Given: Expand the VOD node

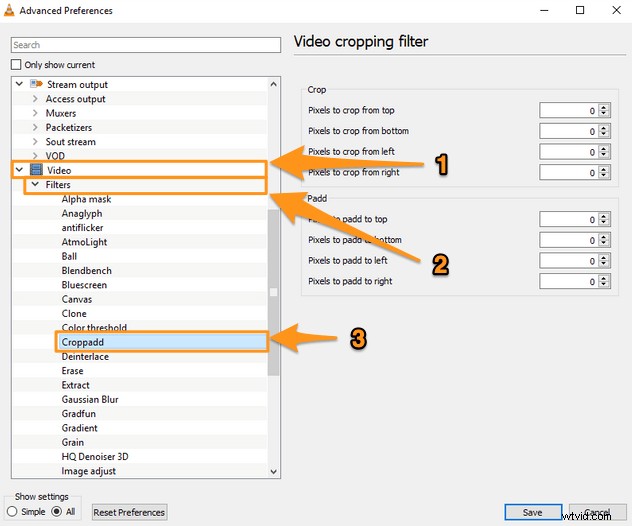Looking at the screenshot, I should [35, 156].
